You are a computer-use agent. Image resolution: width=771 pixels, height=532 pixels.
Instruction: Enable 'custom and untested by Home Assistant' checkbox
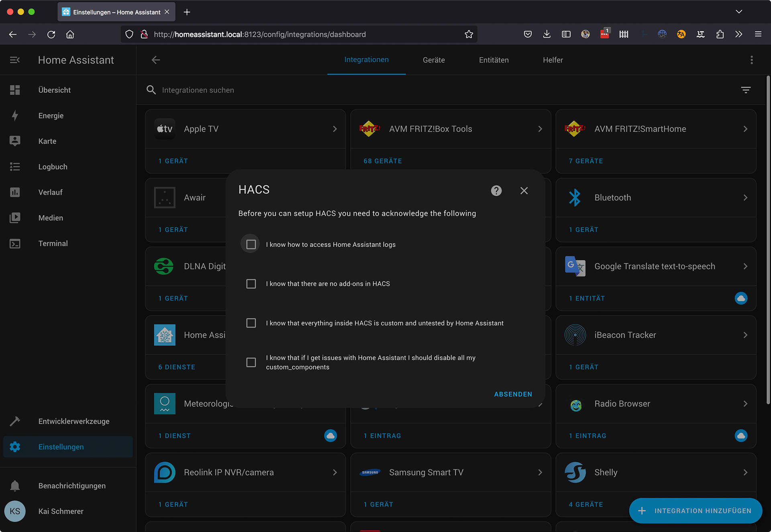[251, 323]
